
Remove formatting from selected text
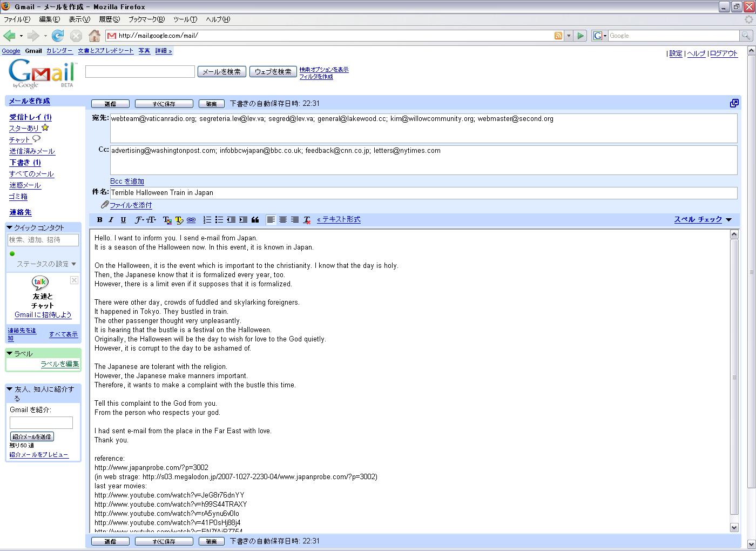(x=307, y=220)
